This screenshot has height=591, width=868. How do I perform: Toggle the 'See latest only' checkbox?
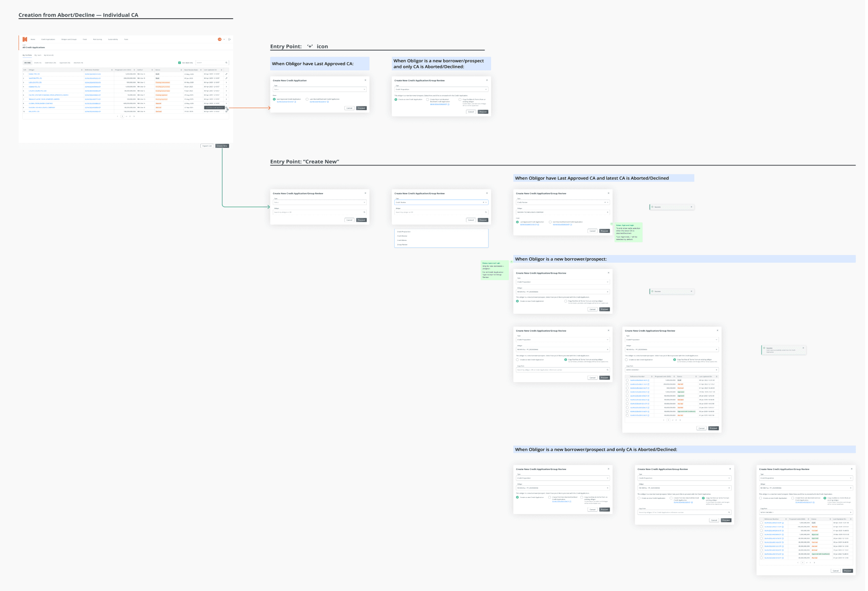[x=179, y=63]
